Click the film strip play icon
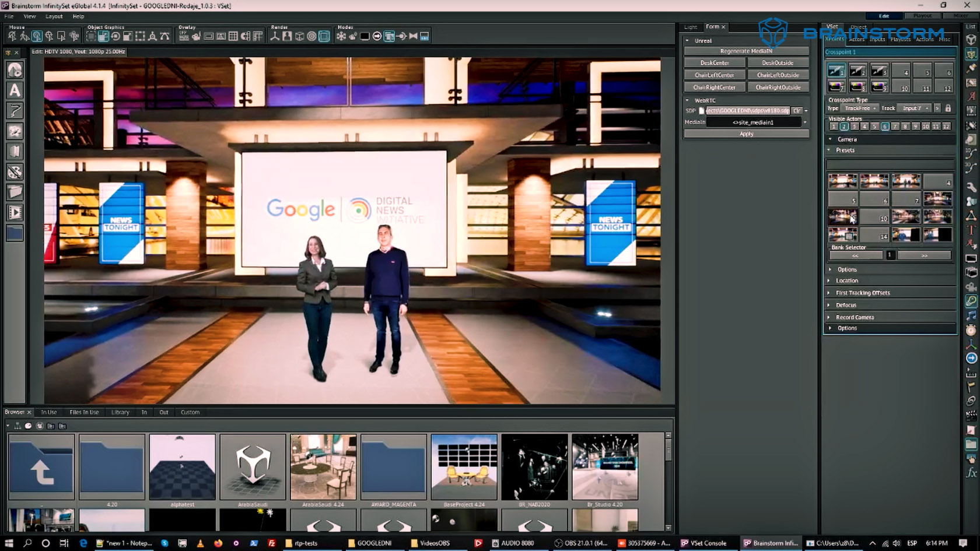This screenshot has width=980, height=551. tap(15, 212)
